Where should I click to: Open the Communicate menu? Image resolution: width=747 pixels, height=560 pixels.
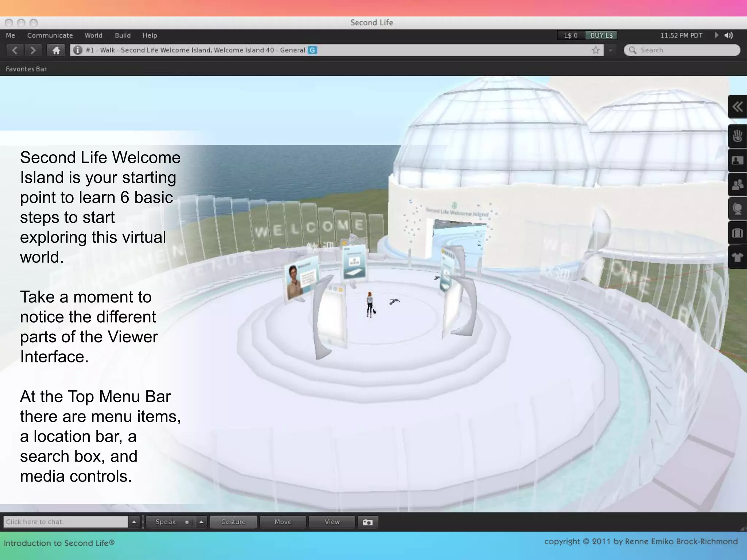click(x=50, y=35)
